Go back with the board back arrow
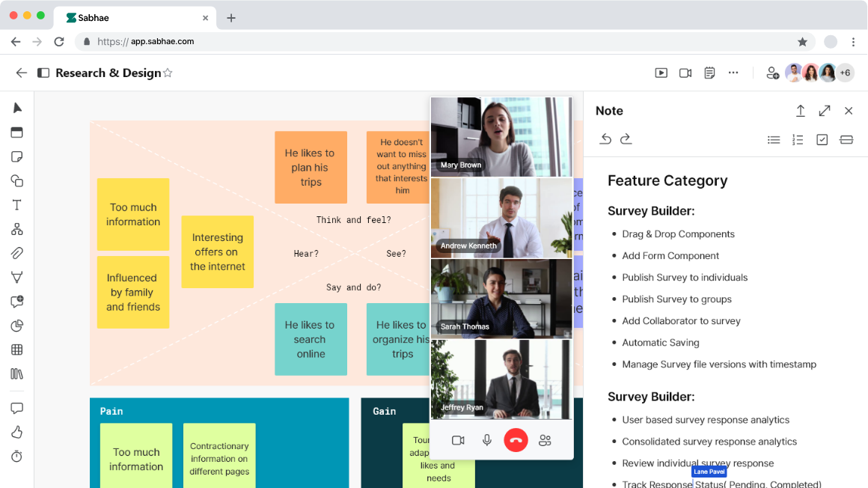 21,73
